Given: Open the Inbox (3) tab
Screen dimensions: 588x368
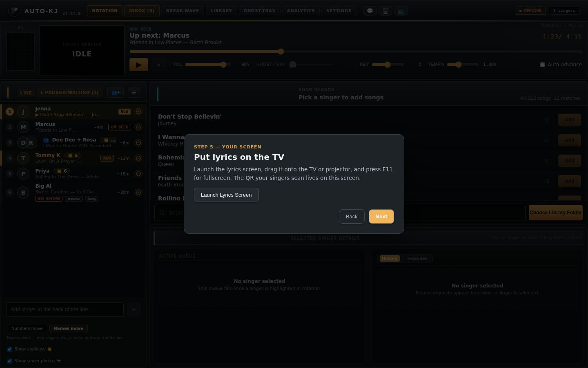Looking at the screenshot, I should [142, 11].
